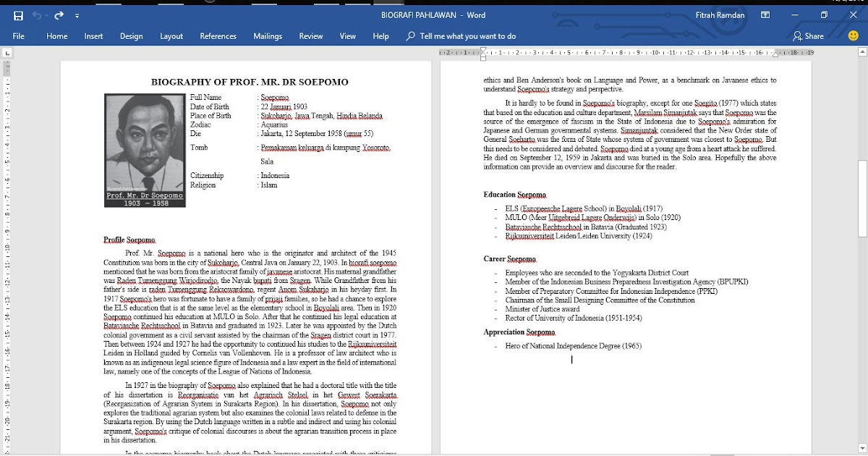Click the Share button
The image size is (868, 456).
[808, 36]
